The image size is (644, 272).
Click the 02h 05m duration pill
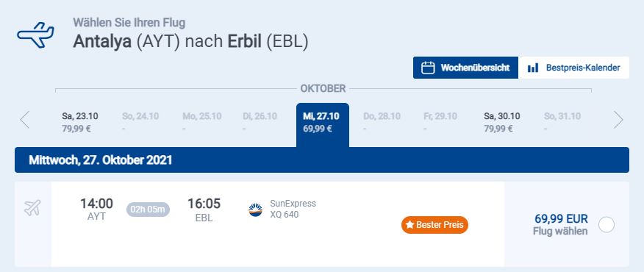pyautogui.click(x=148, y=210)
